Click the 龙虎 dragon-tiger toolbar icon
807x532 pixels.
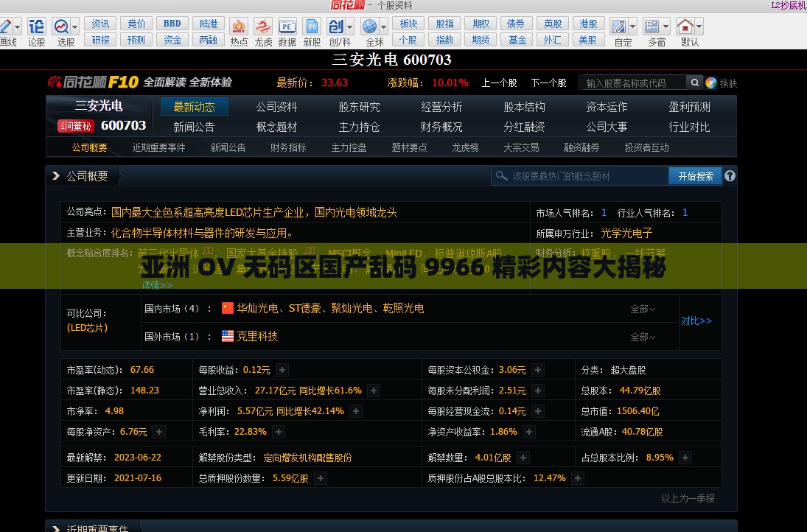[262, 27]
